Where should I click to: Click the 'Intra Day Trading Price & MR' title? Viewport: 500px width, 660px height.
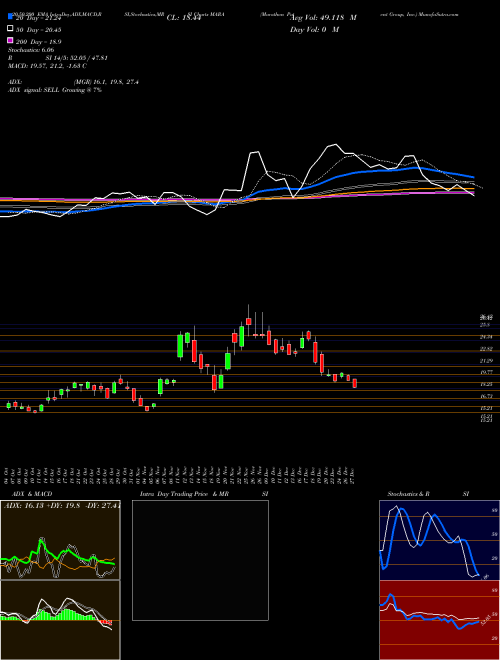pos(184,494)
